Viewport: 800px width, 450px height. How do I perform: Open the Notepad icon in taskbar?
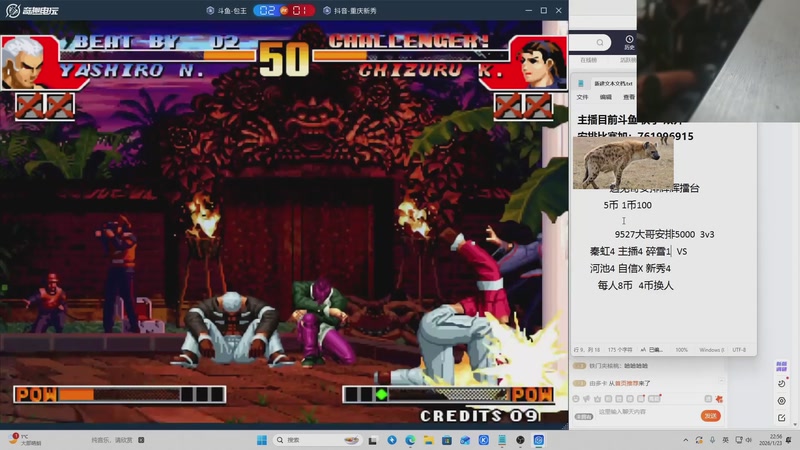(502, 440)
